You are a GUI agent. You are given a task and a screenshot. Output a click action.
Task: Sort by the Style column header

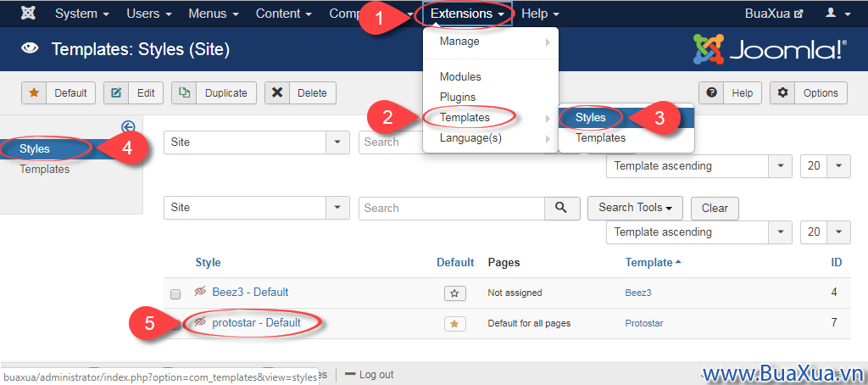click(209, 263)
